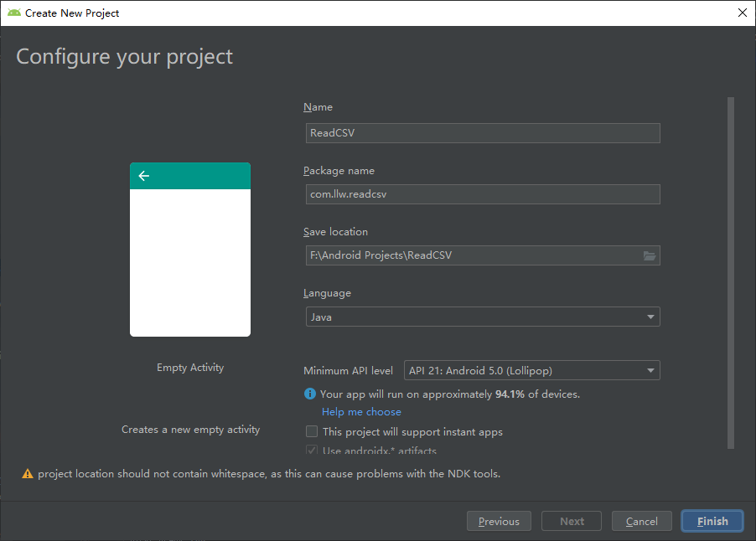
Task: Click the 'Configure your project' heading
Action: tap(124, 57)
